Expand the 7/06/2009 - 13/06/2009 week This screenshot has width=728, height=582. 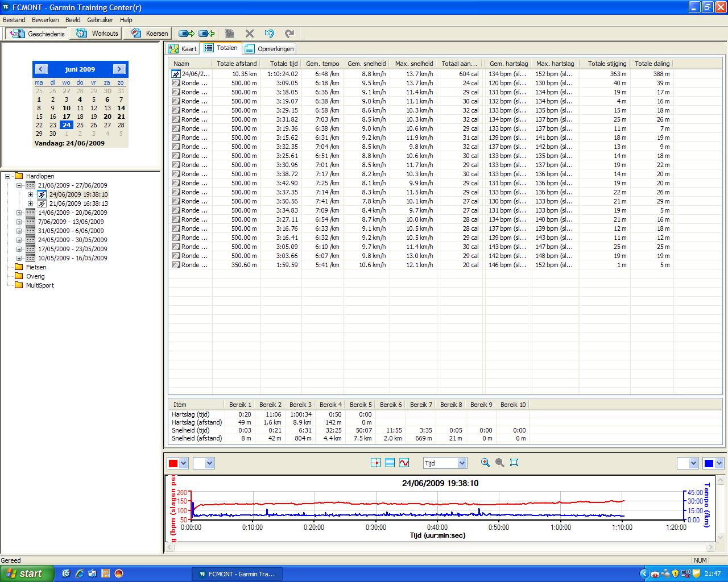[x=19, y=222]
